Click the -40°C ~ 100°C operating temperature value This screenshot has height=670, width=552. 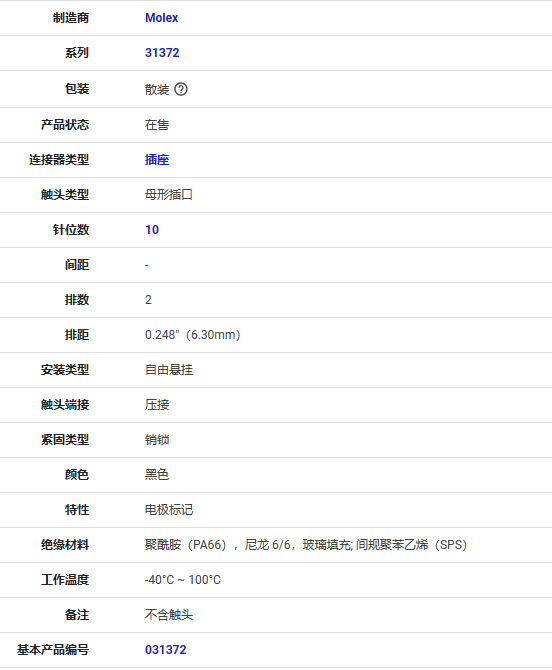(183, 580)
